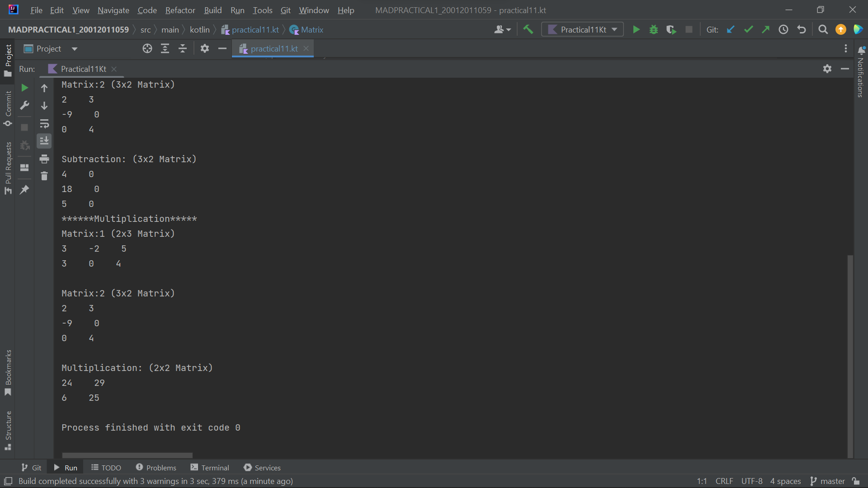Open the Problems tool window

[x=156, y=468]
